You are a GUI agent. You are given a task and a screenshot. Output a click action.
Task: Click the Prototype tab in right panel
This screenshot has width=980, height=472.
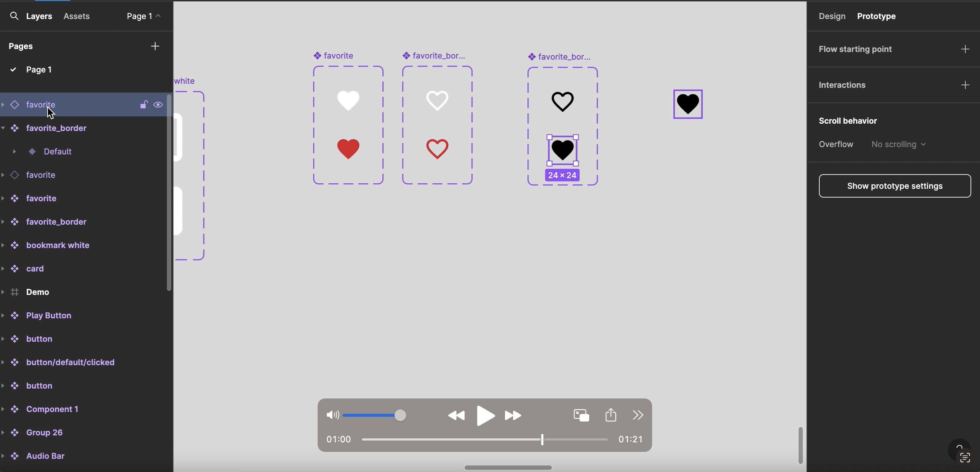876,16
